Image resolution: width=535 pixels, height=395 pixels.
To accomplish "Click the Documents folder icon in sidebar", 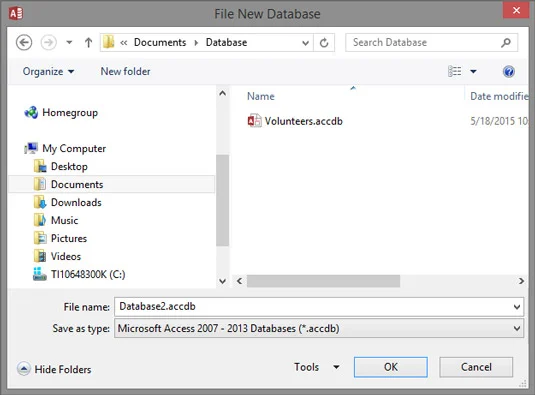I will (40, 184).
